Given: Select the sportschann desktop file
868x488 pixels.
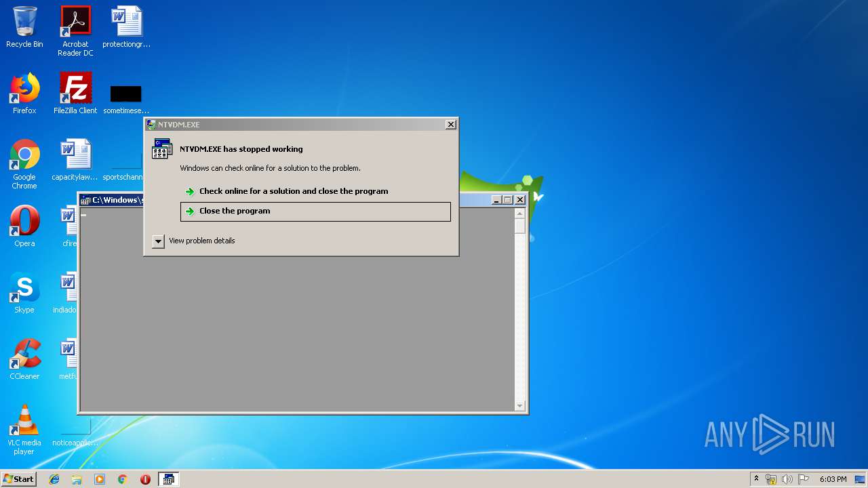Looking at the screenshot, I should click(x=123, y=168).
